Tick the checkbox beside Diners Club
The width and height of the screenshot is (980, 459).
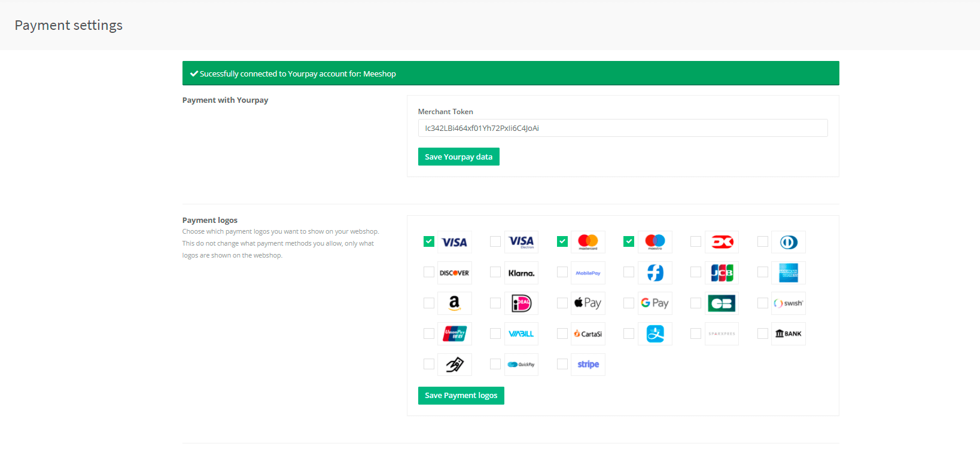763,241
